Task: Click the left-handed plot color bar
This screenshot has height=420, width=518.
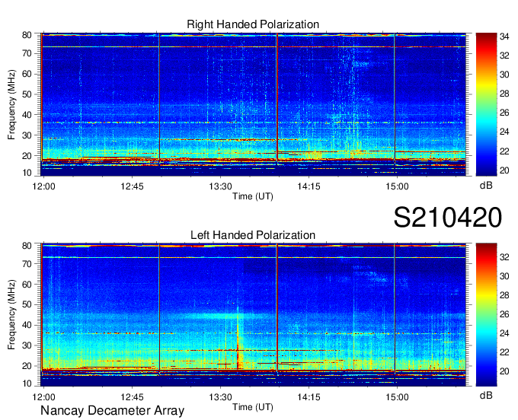Action: pos(486,315)
